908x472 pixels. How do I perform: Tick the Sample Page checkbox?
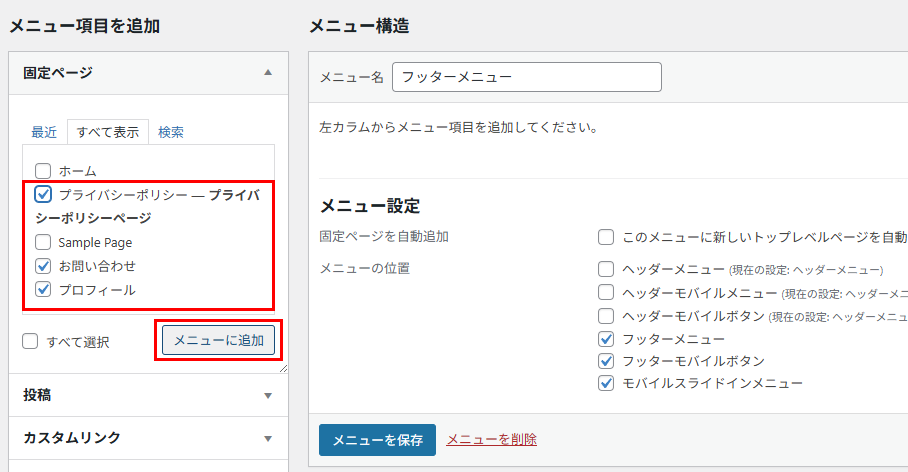point(43,242)
